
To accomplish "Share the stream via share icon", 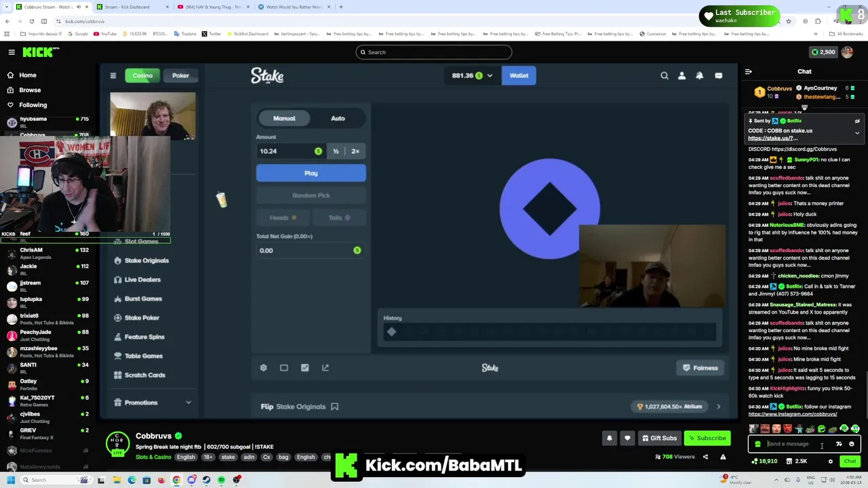I will point(705,457).
